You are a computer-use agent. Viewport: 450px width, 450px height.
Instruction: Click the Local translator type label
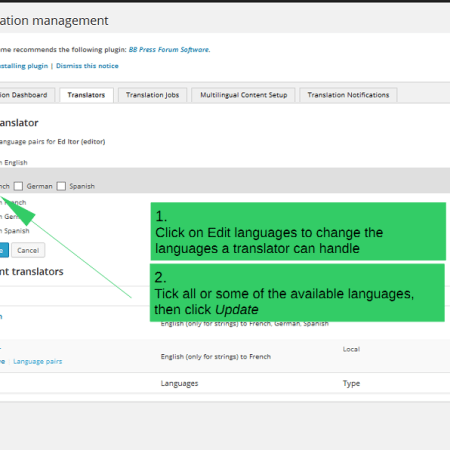tap(351, 349)
